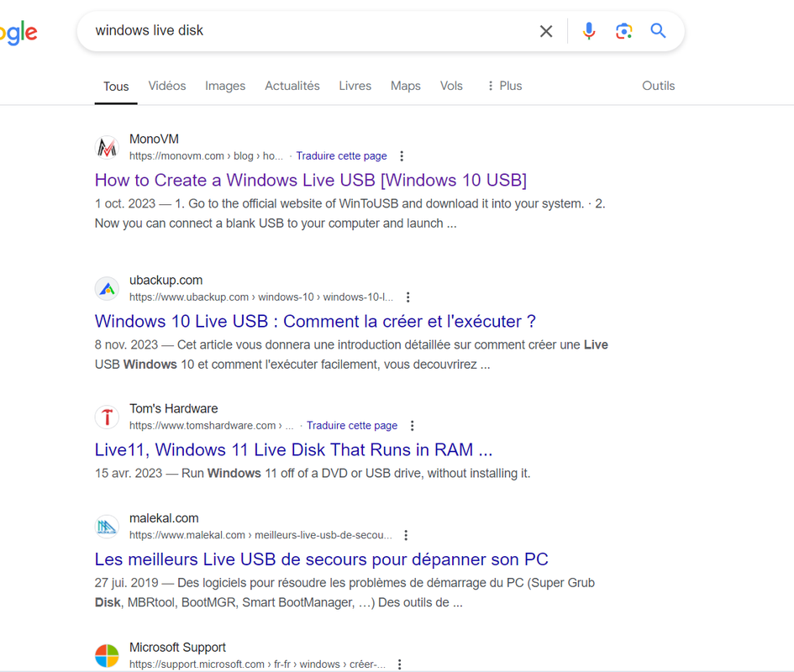Open the Outils search tools
Image resolution: width=794 pixels, height=672 pixels.
pyautogui.click(x=658, y=86)
